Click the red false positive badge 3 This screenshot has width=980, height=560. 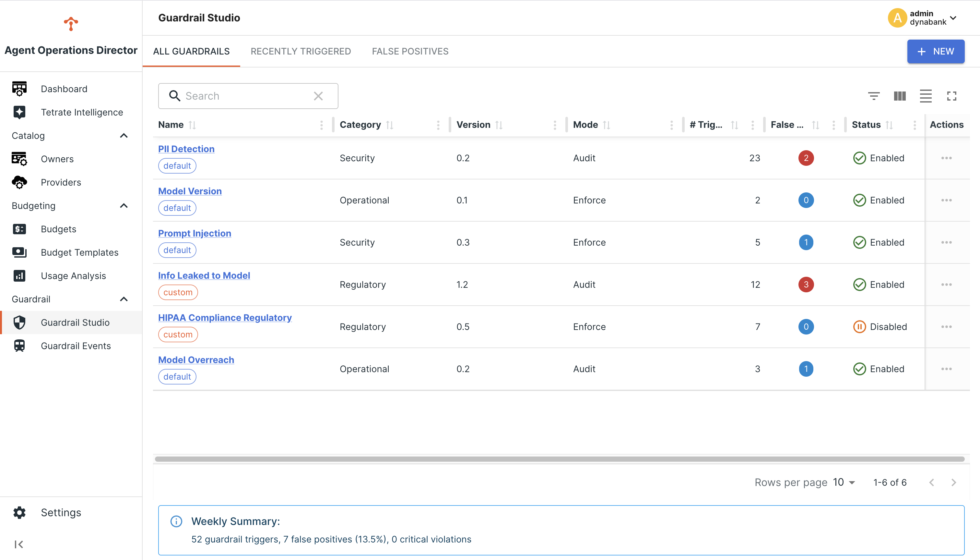806,285
